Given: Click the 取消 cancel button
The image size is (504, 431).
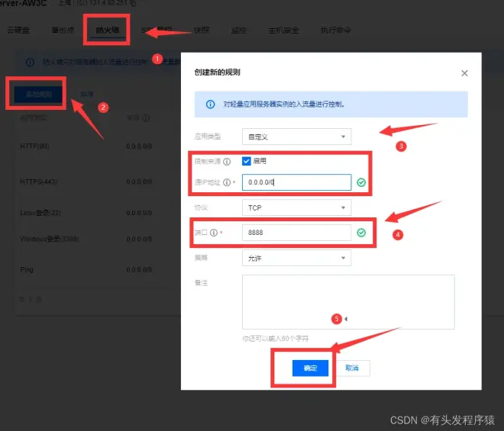Looking at the screenshot, I should (x=352, y=368).
